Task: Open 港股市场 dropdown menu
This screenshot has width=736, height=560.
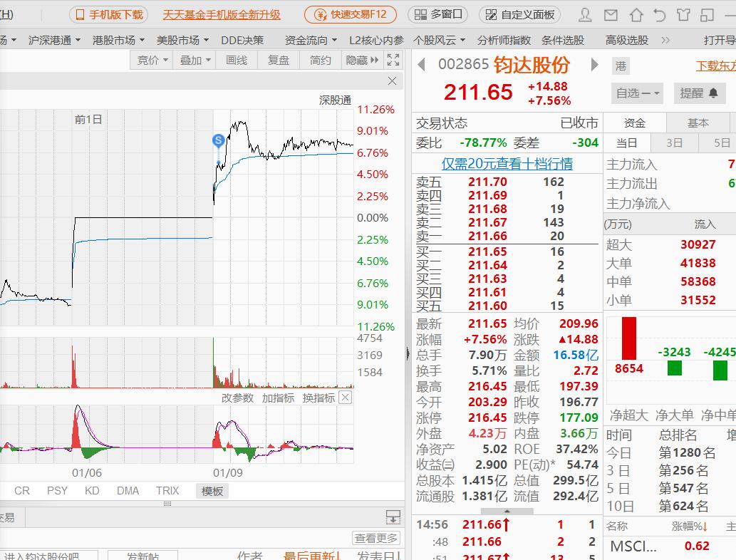Action: 118,41
